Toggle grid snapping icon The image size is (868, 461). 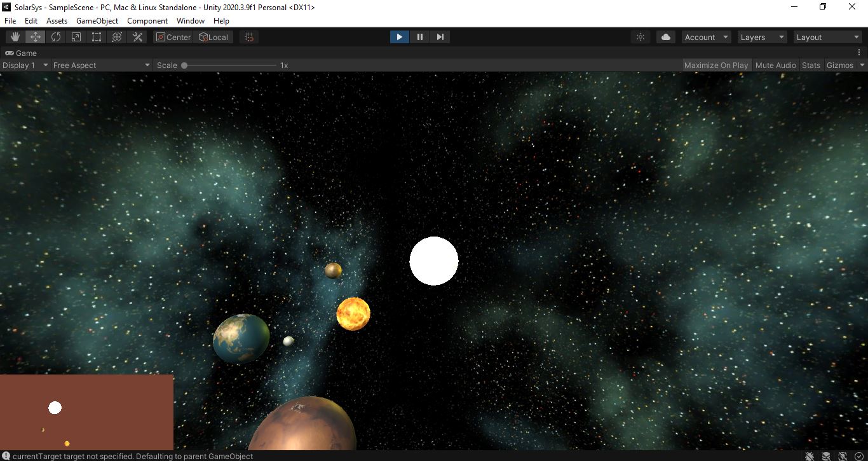tap(249, 37)
